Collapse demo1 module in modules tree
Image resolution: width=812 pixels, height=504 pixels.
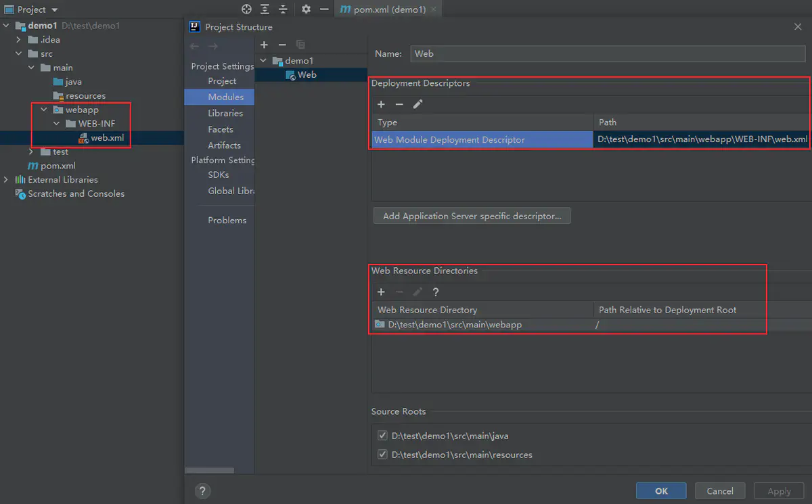click(264, 61)
